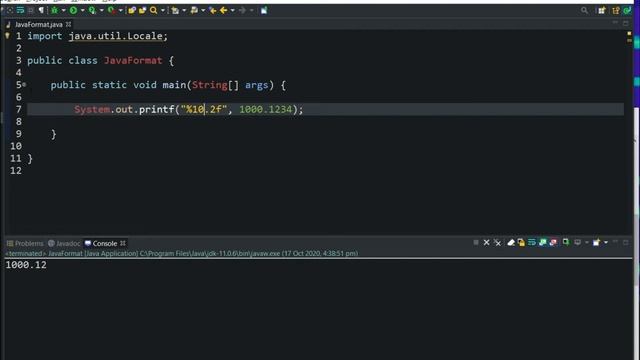Close the Console view tab

pos(123,243)
